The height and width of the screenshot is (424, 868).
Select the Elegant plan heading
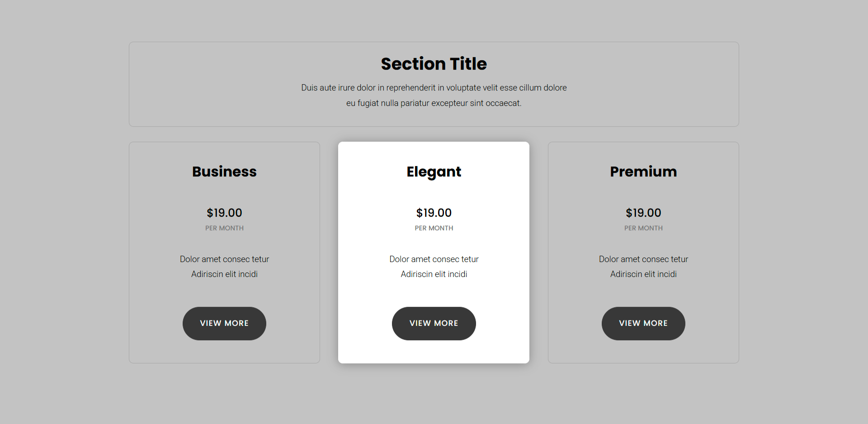pos(434,172)
